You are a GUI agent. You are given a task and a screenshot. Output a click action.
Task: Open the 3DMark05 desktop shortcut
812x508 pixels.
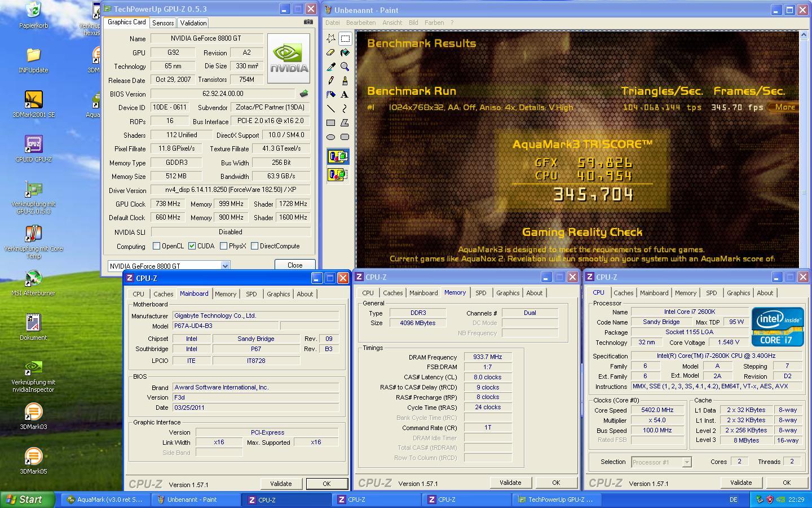[33, 461]
